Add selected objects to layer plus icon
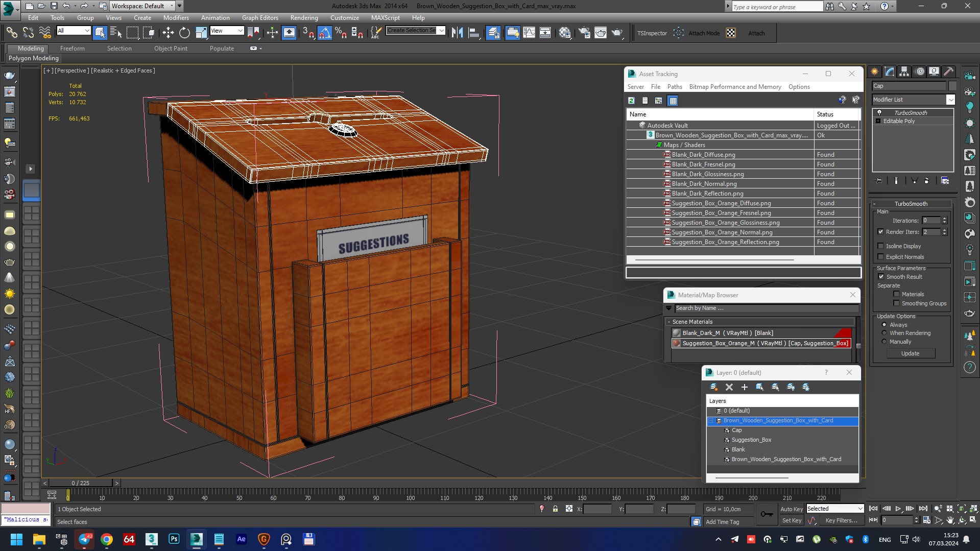Image resolution: width=980 pixels, height=551 pixels. click(744, 387)
